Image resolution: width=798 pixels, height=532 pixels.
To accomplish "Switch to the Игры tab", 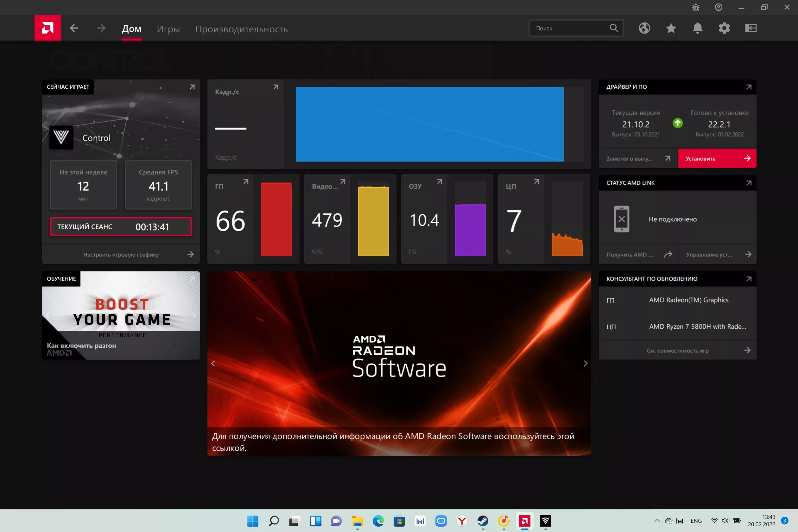I will tap(168, 29).
